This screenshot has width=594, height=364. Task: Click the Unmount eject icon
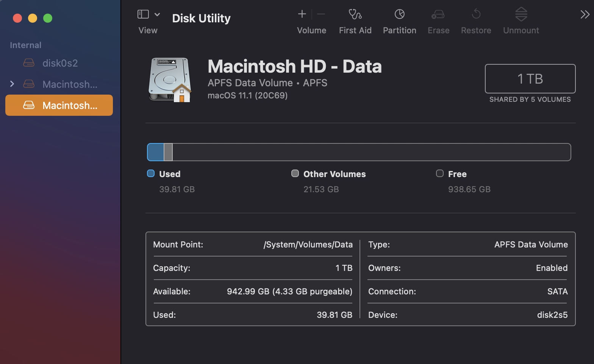pos(521,14)
